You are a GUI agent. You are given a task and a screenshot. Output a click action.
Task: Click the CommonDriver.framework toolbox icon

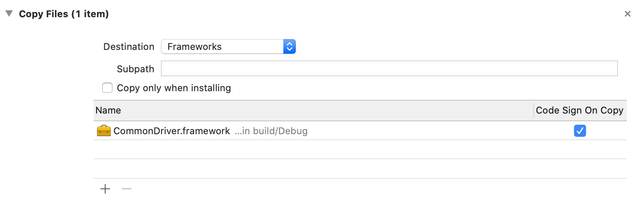104,131
